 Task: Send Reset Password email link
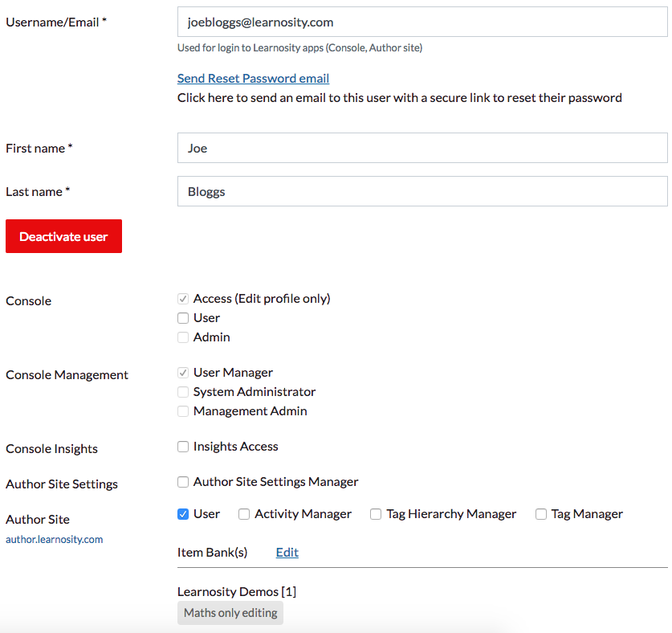point(253,79)
